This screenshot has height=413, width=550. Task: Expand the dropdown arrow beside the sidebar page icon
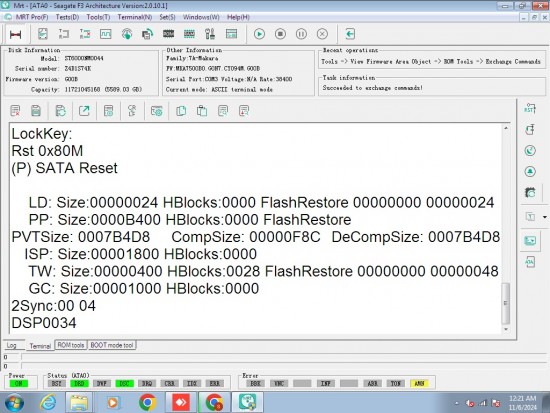(x=545, y=217)
